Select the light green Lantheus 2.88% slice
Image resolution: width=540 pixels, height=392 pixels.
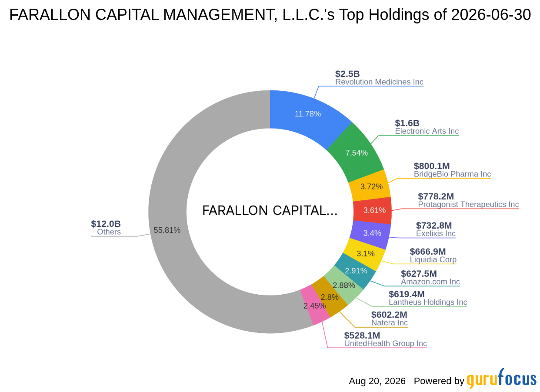coord(345,285)
